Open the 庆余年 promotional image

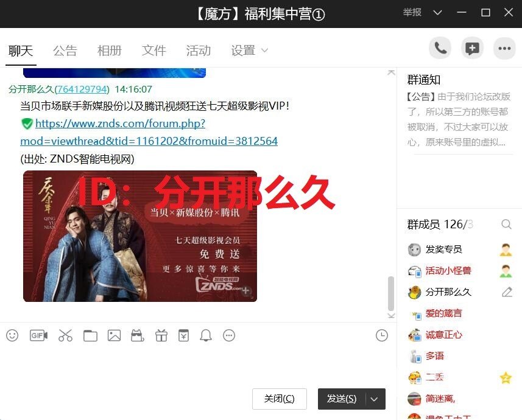click(x=140, y=236)
